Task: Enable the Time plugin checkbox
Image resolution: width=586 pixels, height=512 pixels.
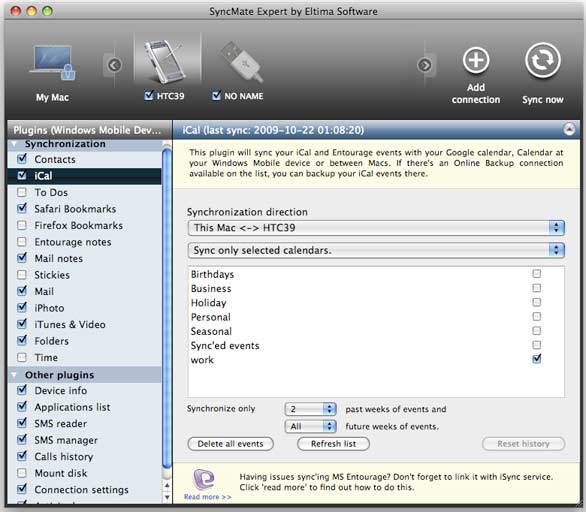Action: (22, 357)
